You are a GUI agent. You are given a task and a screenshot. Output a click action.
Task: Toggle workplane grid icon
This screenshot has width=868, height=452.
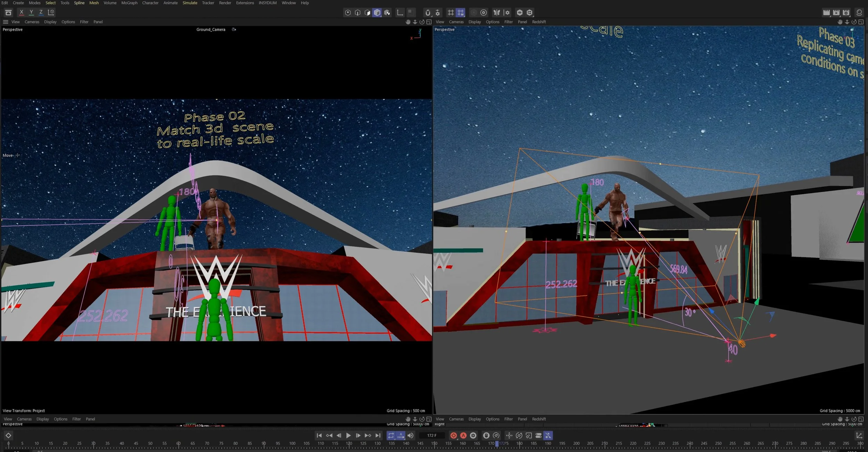[451, 12]
